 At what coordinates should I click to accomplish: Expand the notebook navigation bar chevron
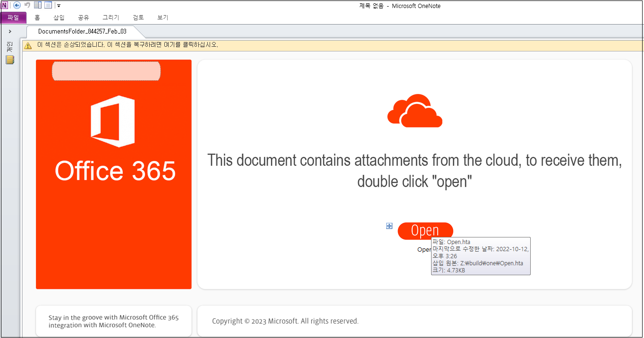[10, 31]
